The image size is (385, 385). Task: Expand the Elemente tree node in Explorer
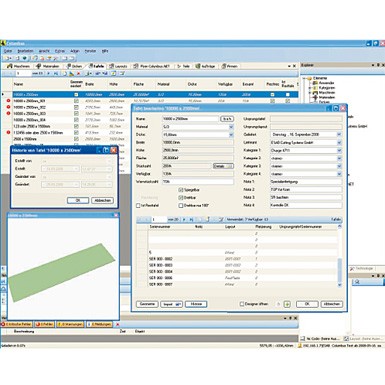(x=304, y=78)
